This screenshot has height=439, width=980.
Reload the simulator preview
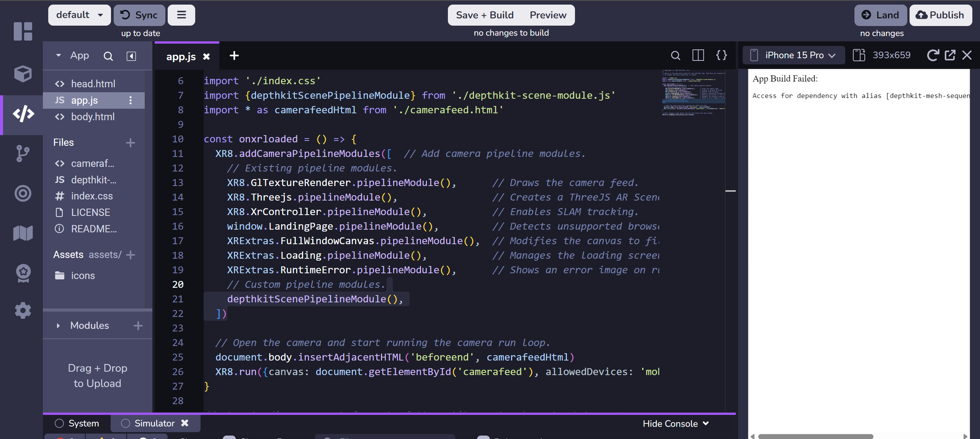(933, 55)
